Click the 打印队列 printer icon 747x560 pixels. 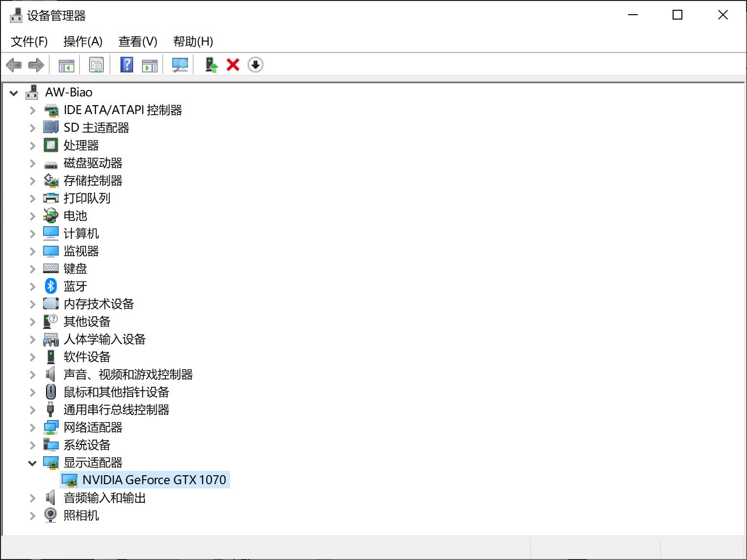[x=51, y=198]
